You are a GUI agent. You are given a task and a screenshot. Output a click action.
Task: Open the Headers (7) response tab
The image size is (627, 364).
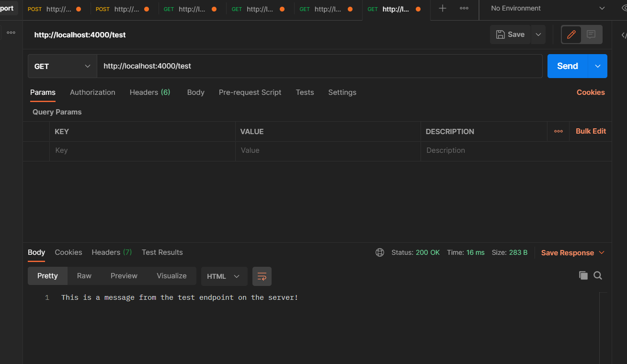pyautogui.click(x=111, y=252)
